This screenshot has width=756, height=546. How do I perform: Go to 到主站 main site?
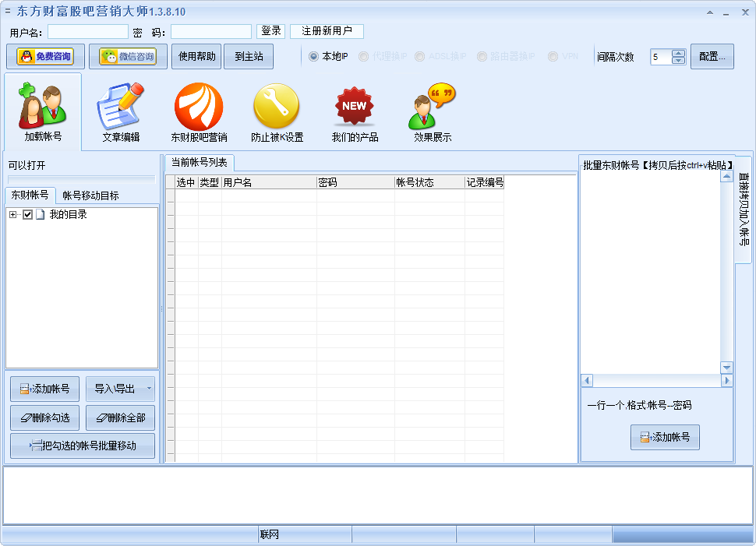tap(249, 56)
